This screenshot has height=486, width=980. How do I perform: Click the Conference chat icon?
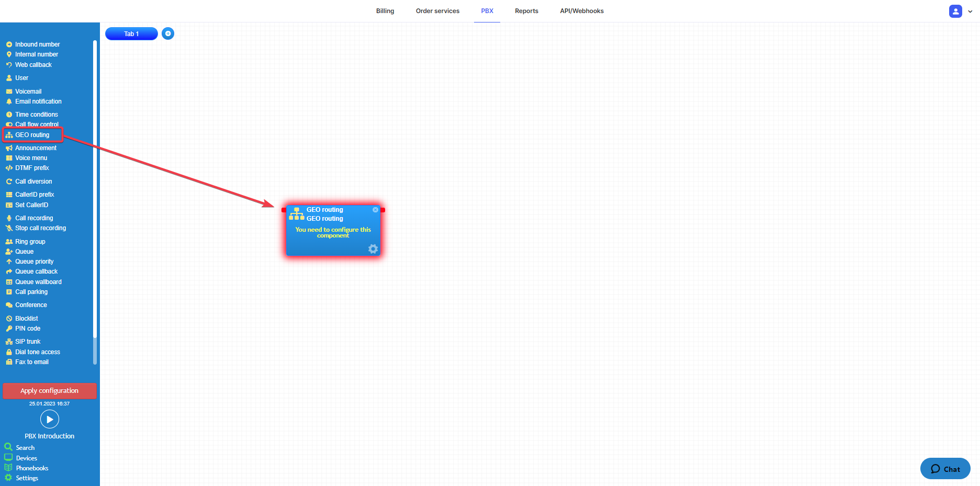pos(9,305)
